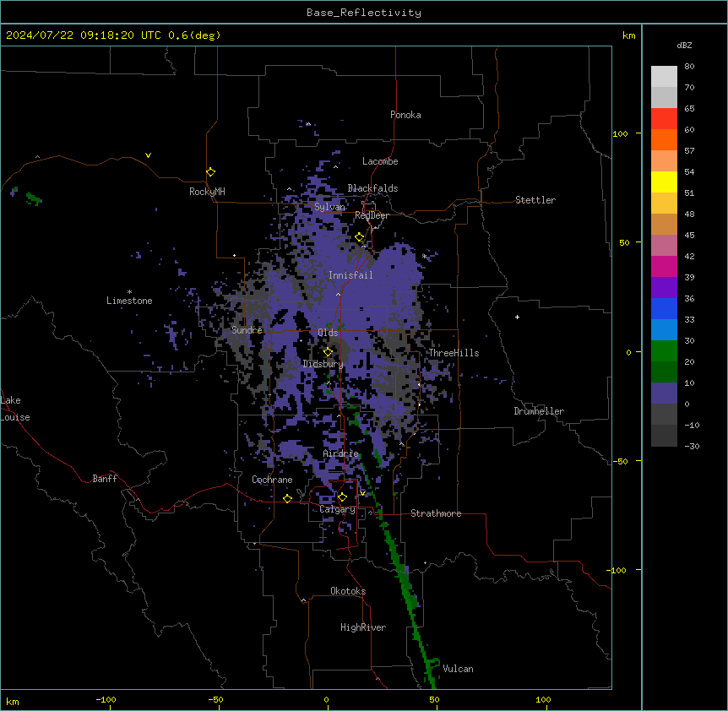Select the white 80 dBZ legend swatch

664,77
